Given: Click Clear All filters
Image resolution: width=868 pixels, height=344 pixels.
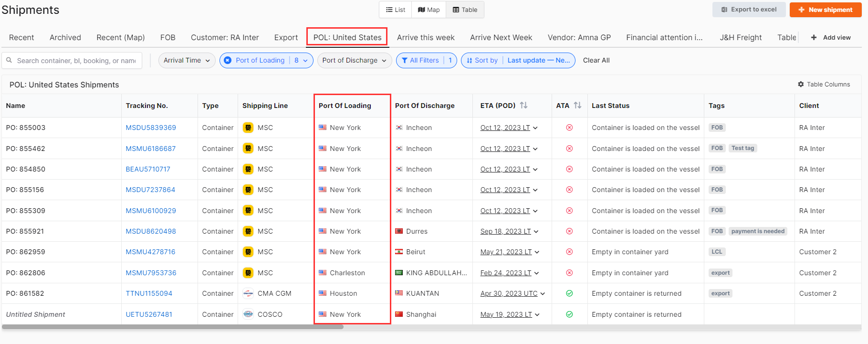Looking at the screenshot, I should (x=596, y=60).
